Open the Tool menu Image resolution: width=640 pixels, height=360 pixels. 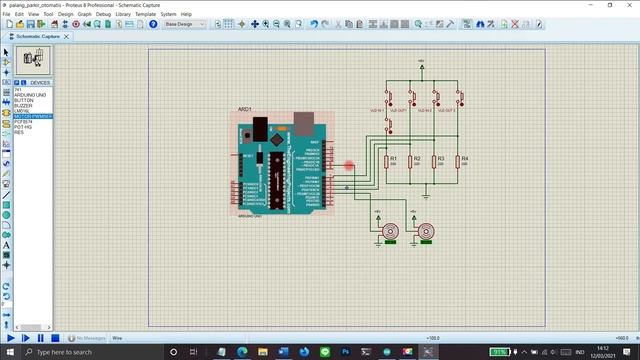point(48,14)
